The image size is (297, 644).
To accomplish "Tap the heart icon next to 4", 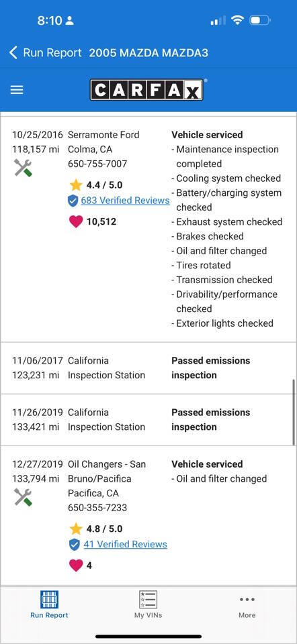I will point(76,566).
